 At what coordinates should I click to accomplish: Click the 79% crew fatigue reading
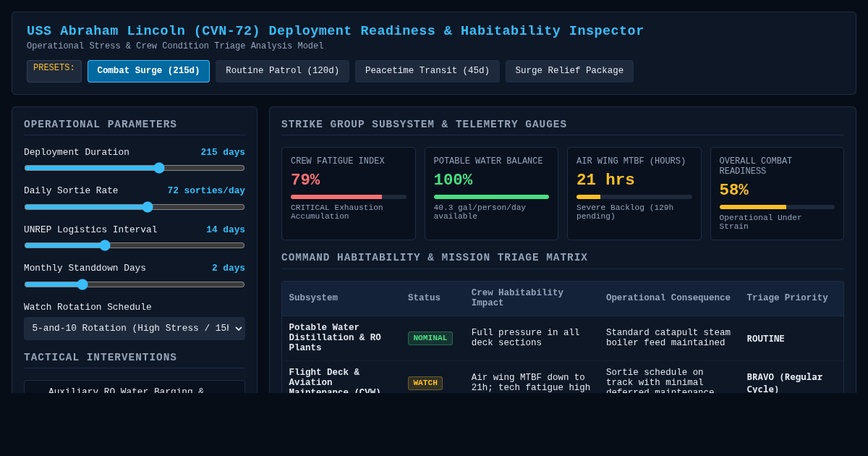[305, 180]
